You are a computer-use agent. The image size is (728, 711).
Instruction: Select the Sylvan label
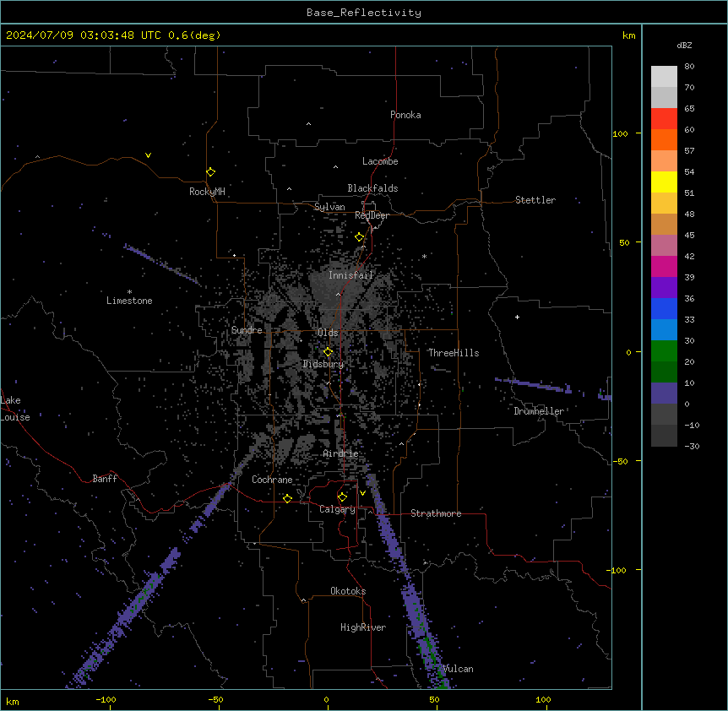pos(329,207)
